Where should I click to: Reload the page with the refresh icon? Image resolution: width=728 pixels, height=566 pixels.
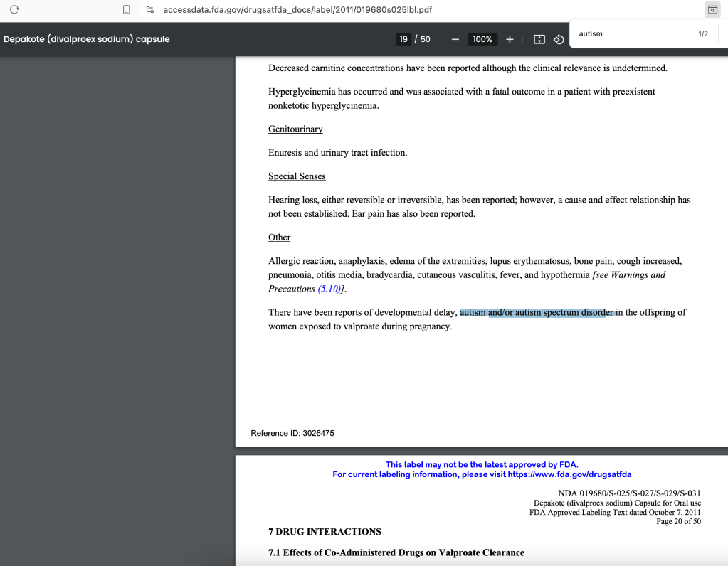(x=14, y=10)
